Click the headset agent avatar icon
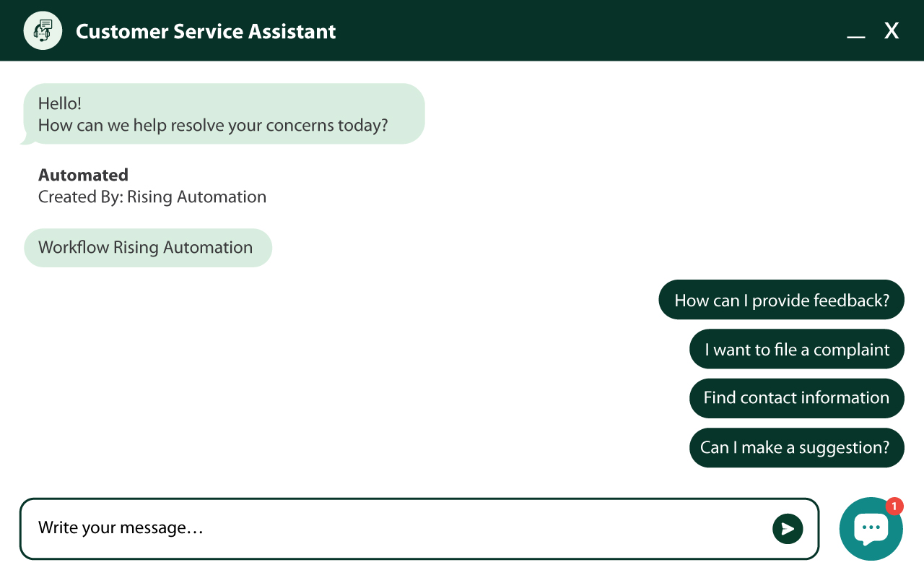Screen dimensions: 924x578 43,31
